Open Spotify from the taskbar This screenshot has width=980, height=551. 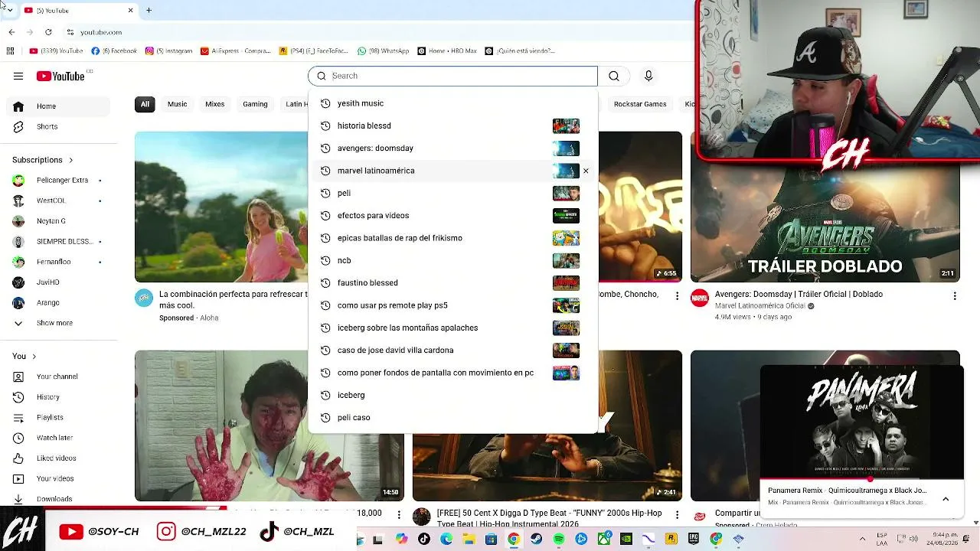tap(559, 539)
